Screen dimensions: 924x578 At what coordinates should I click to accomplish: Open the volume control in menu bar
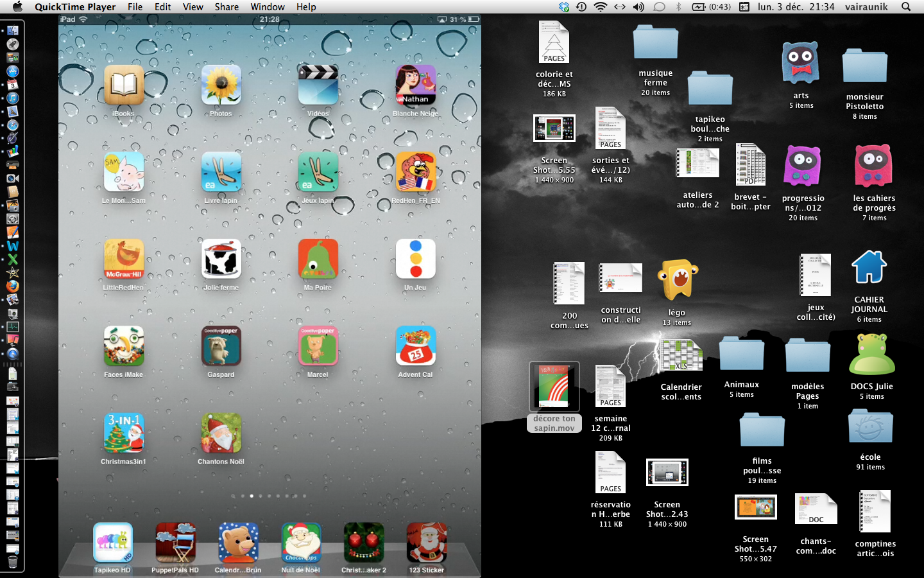638,7
